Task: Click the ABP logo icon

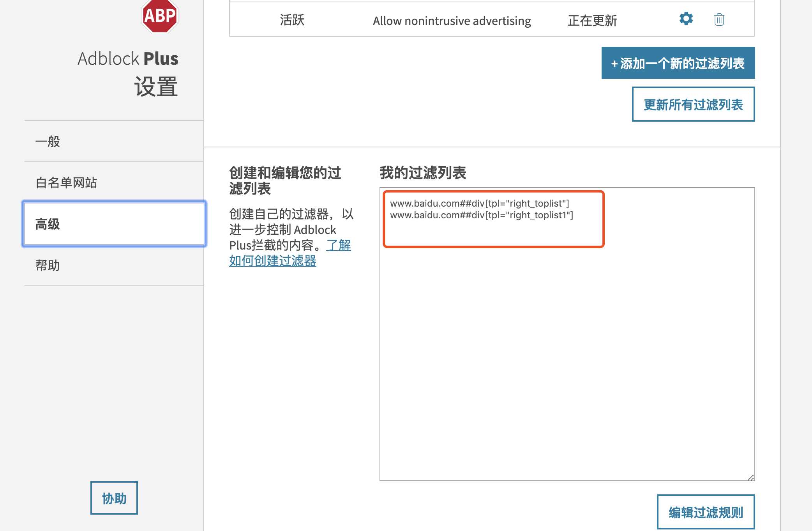Action: tap(160, 16)
